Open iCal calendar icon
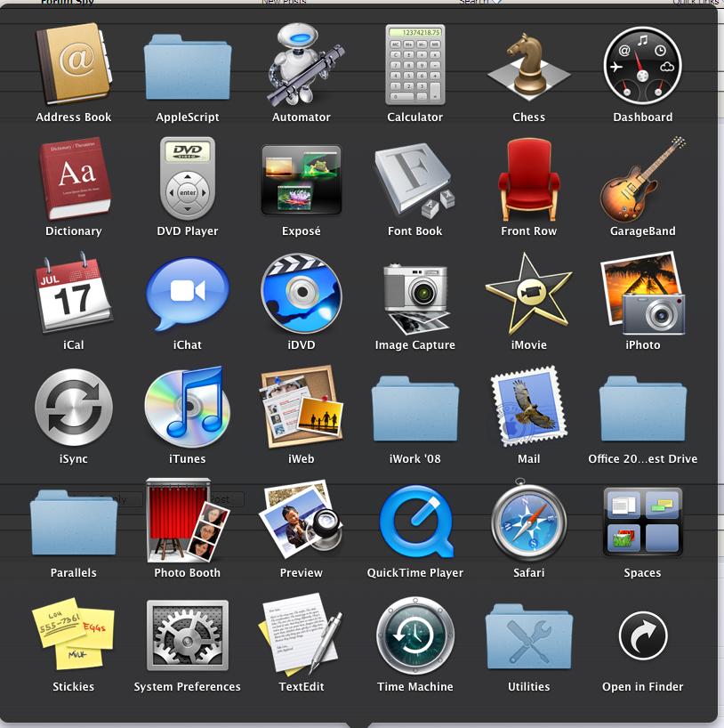The image size is (724, 728). click(x=74, y=292)
